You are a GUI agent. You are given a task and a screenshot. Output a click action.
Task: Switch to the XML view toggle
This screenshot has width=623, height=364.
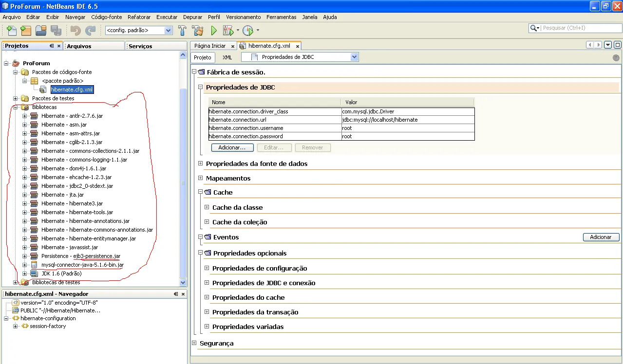[227, 57]
